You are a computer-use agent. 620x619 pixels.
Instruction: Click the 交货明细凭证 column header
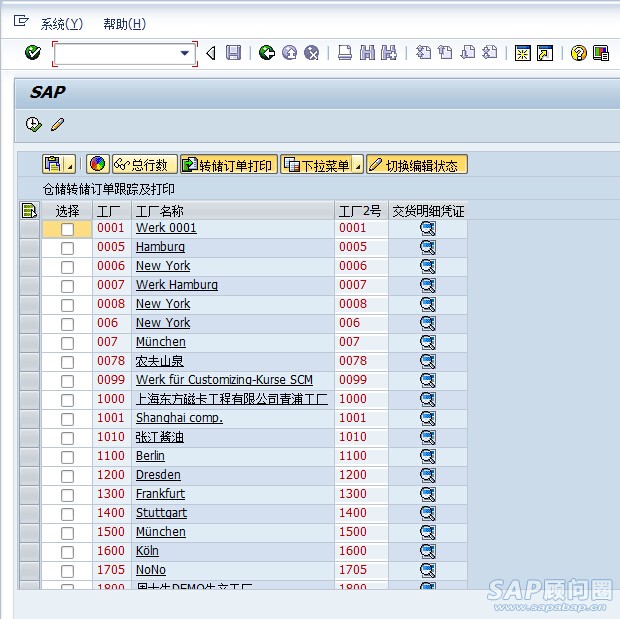[x=428, y=210]
